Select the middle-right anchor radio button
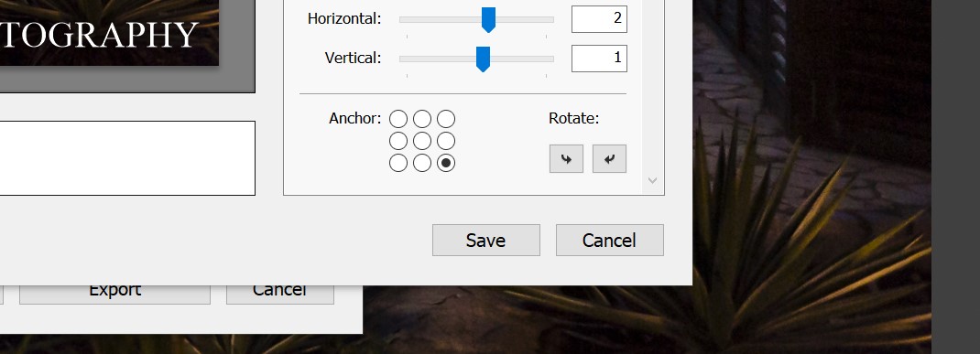This screenshot has height=354, width=980. tap(446, 141)
